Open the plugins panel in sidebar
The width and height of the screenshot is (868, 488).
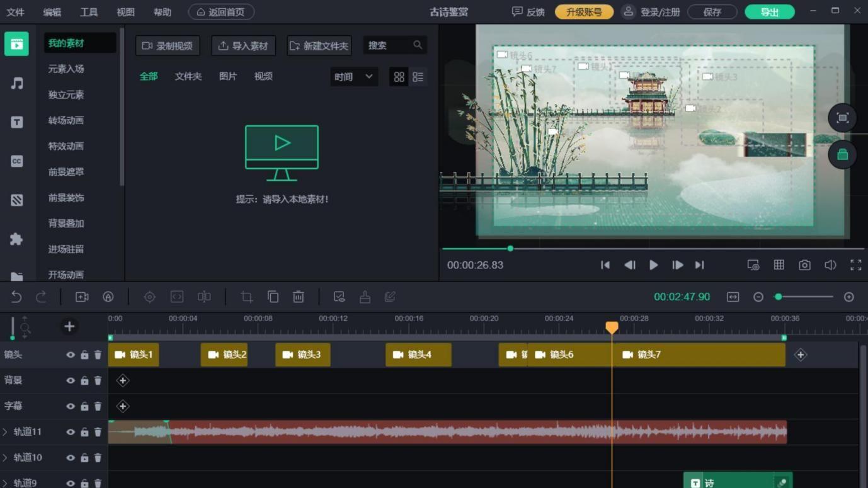pos(16,239)
